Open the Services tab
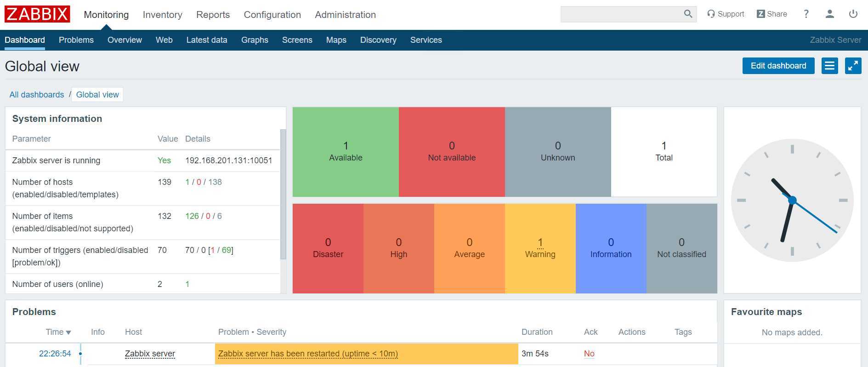Screen dimensions: 868x367 [426, 40]
